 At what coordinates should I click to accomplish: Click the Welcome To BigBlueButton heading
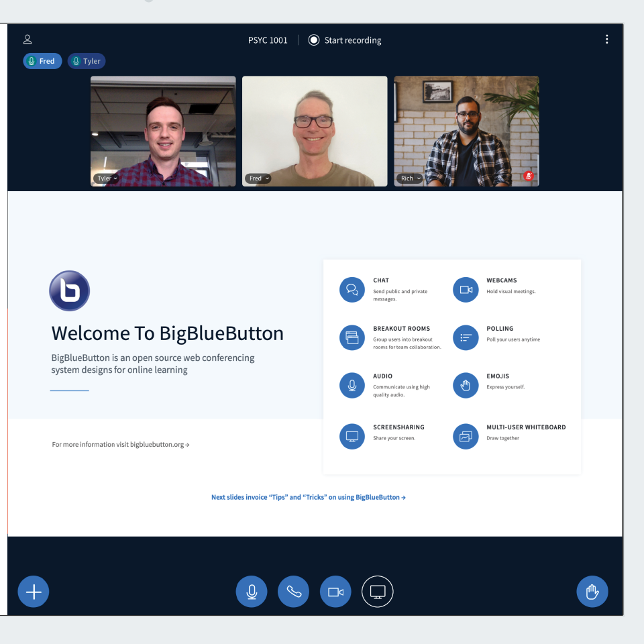click(x=167, y=333)
